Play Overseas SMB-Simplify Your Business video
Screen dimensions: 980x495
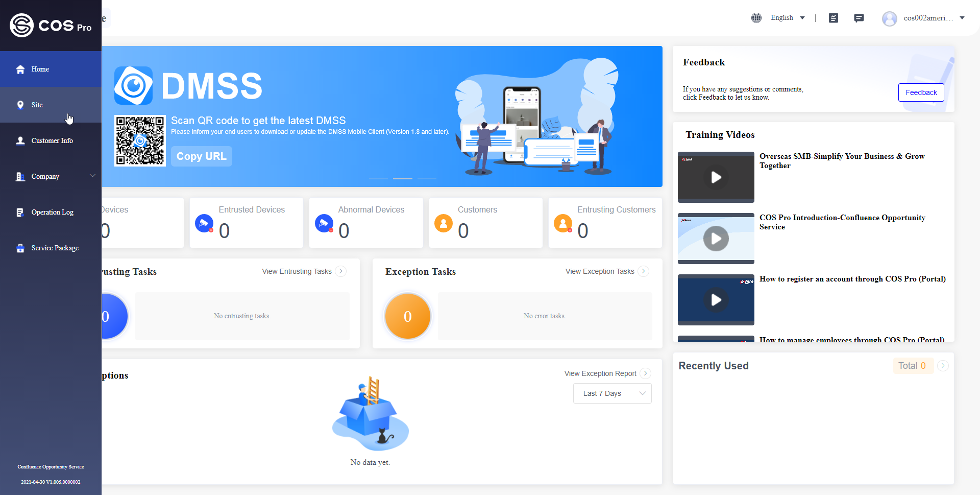point(716,177)
